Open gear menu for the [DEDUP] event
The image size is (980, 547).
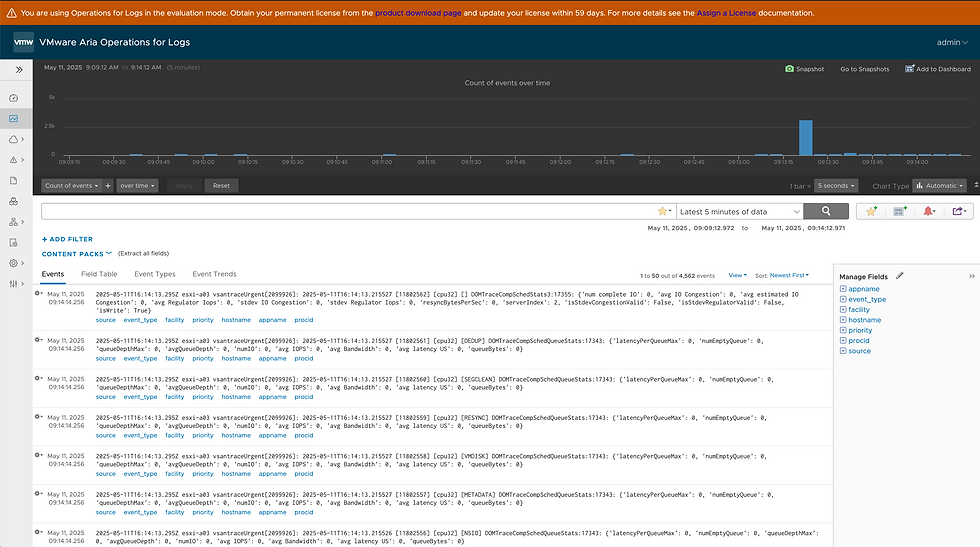point(38,339)
